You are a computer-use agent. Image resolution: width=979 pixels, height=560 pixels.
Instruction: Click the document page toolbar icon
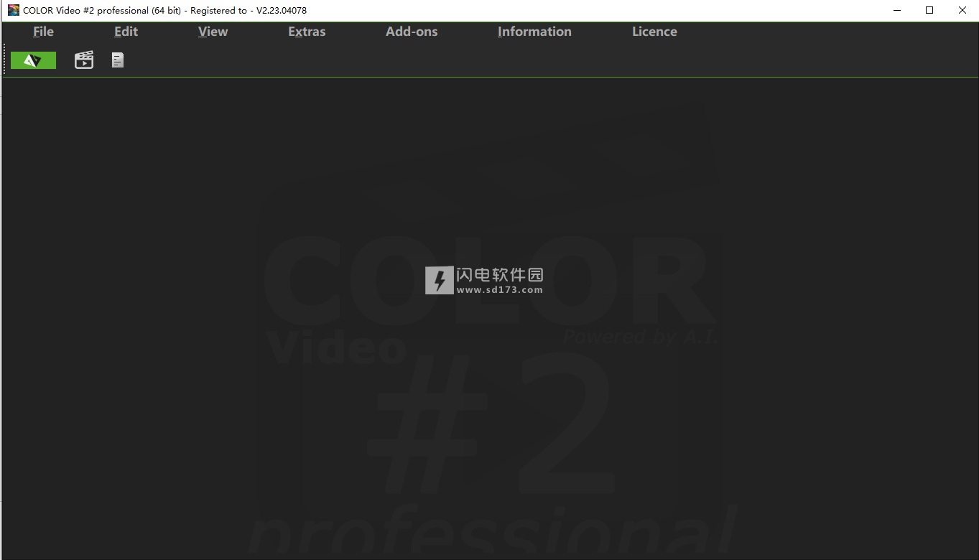[118, 60]
